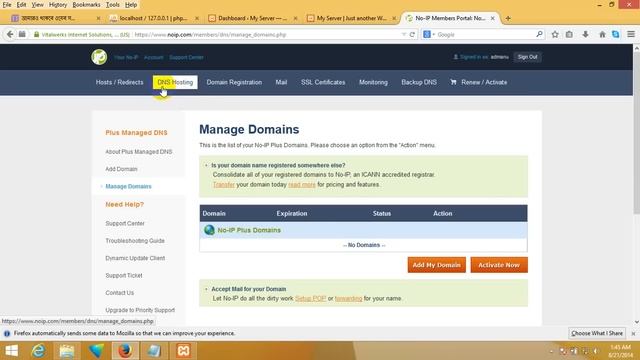This screenshot has width=640, height=360.
Task: Go back with the browser back arrow
Action: 10,35
